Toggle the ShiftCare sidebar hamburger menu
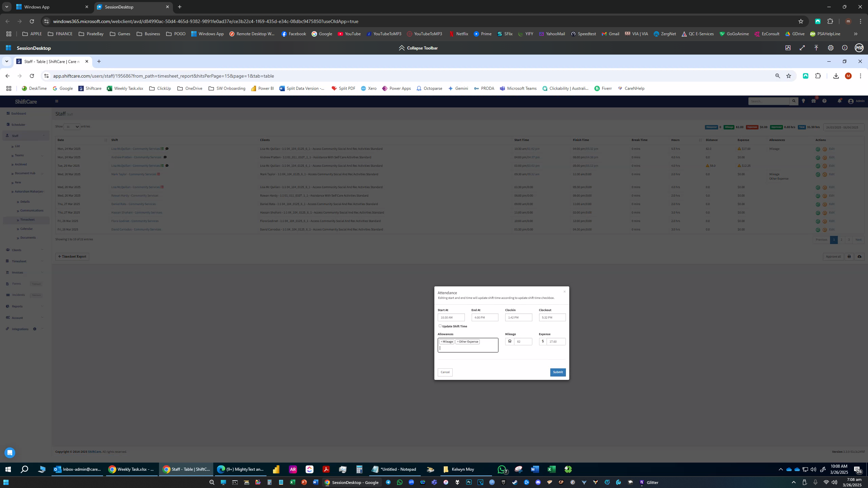Image resolution: width=868 pixels, height=488 pixels. click(57, 101)
